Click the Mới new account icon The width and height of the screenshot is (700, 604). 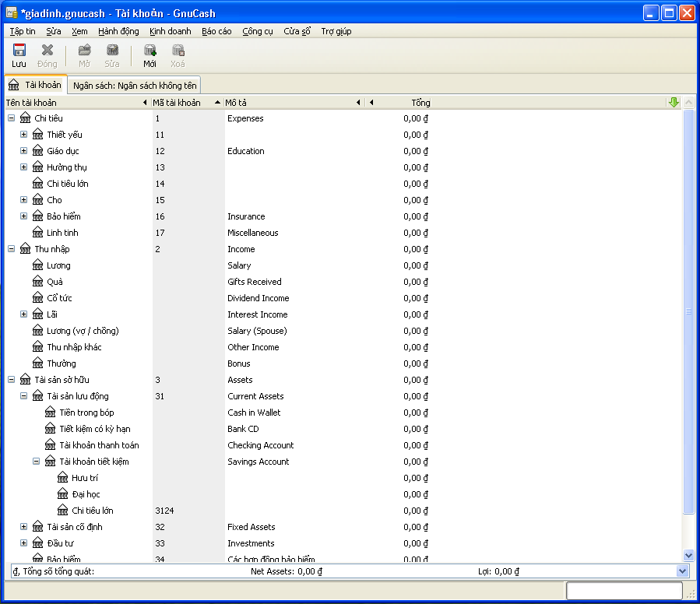pyautogui.click(x=150, y=50)
